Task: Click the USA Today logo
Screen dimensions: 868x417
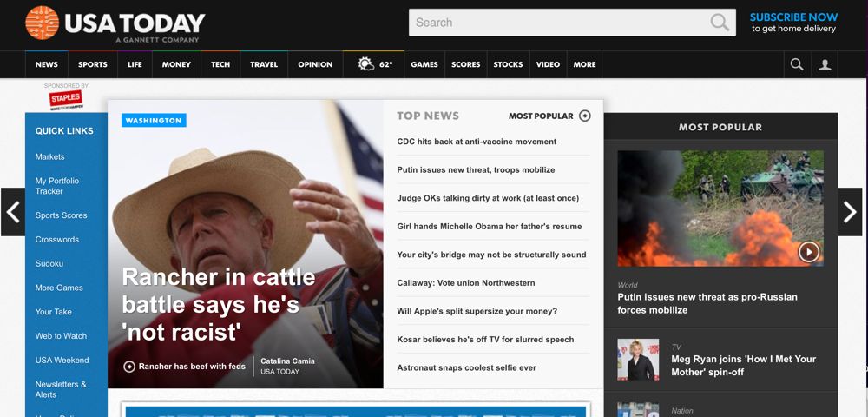Action: (115, 23)
